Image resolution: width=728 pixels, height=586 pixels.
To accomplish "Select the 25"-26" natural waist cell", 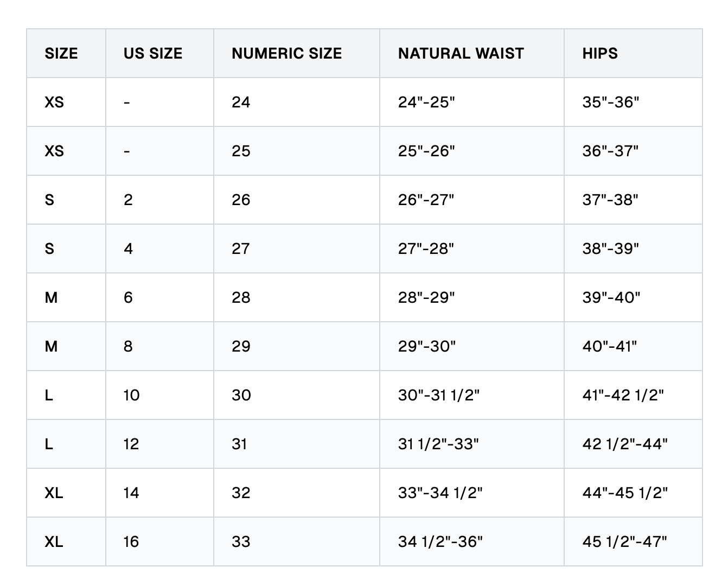I will (426, 151).
